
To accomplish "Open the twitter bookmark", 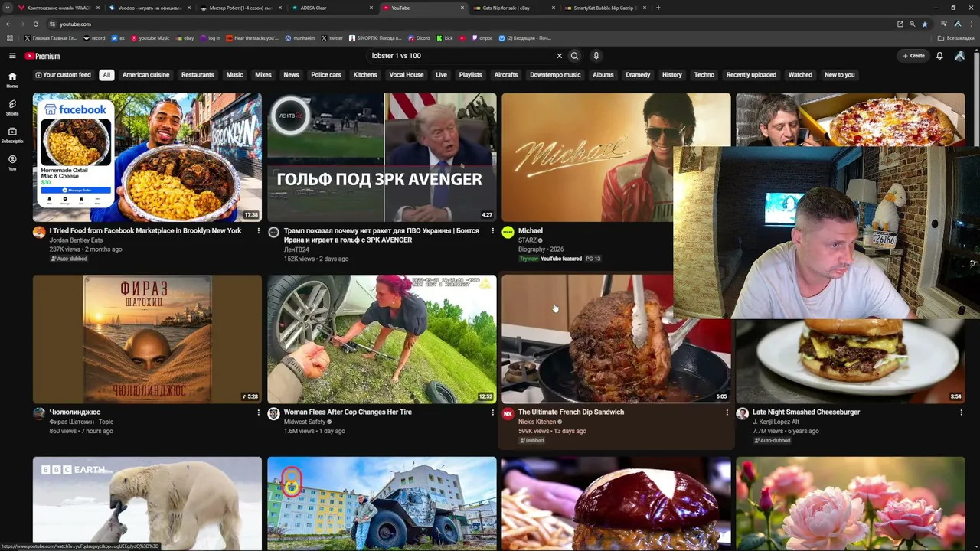I will pyautogui.click(x=332, y=38).
